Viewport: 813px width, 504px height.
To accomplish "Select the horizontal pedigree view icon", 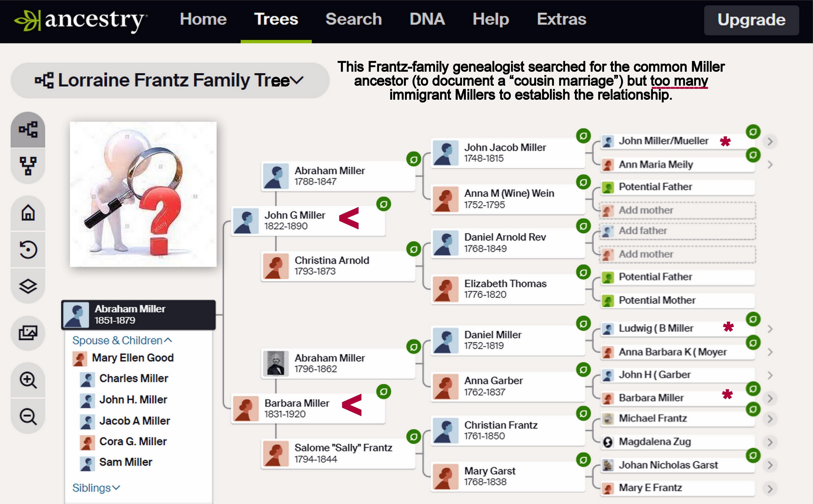I will [x=28, y=130].
